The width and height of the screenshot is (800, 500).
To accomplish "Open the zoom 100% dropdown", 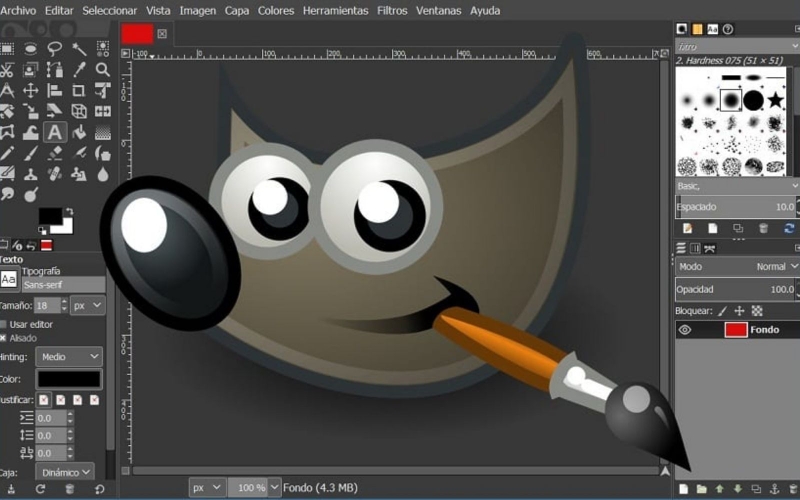I will click(274, 487).
